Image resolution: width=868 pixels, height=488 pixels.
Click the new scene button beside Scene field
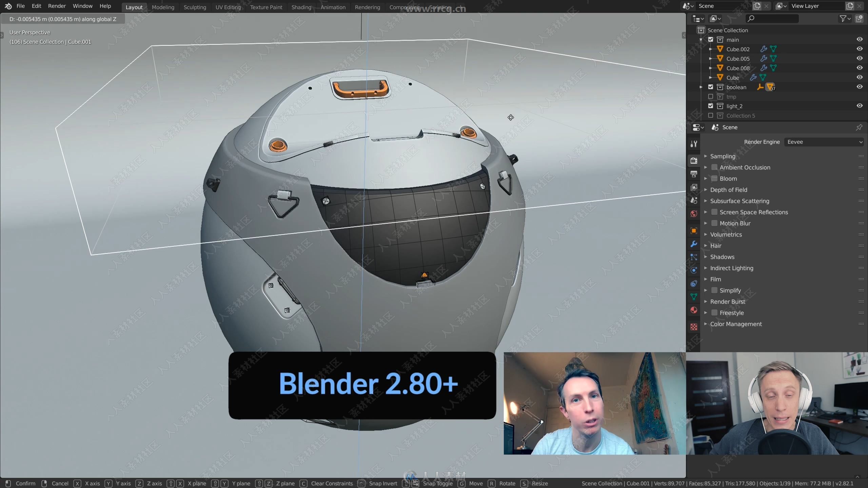pos(757,6)
